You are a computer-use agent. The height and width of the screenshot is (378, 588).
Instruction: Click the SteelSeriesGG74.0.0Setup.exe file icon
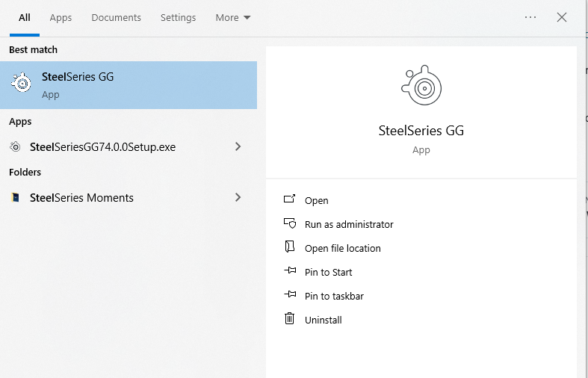coord(15,147)
